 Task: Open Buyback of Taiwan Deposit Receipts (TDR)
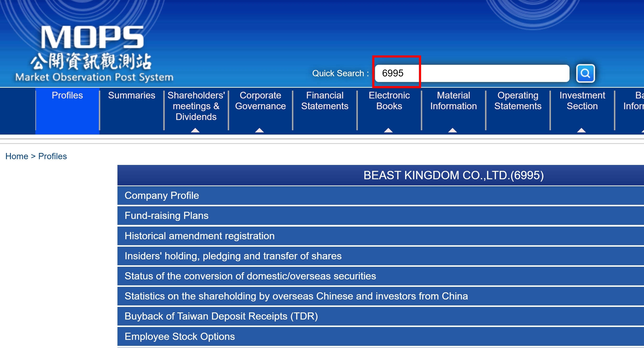click(x=380, y=316)
